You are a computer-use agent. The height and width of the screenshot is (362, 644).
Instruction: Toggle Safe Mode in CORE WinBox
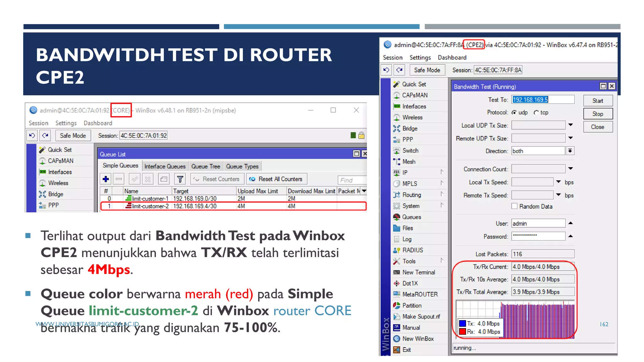[73, 136]
